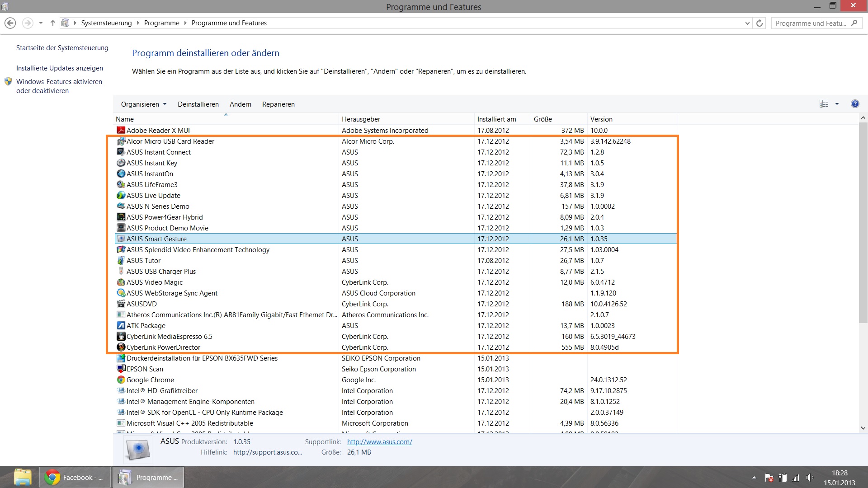Expand the chevron after Programme breadcrumb
The height and width of the screenshot is (488, 868).
pos(185,23)
